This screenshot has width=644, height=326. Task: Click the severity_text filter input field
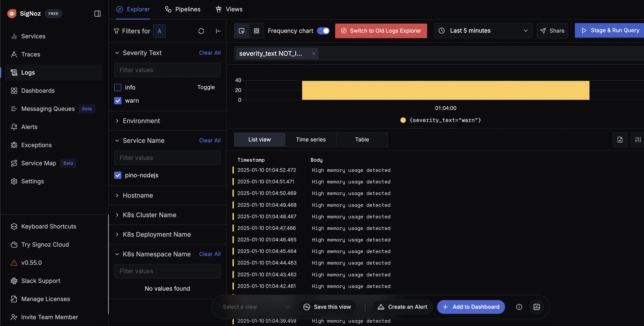pyautogui.click(x=167, y=70)
